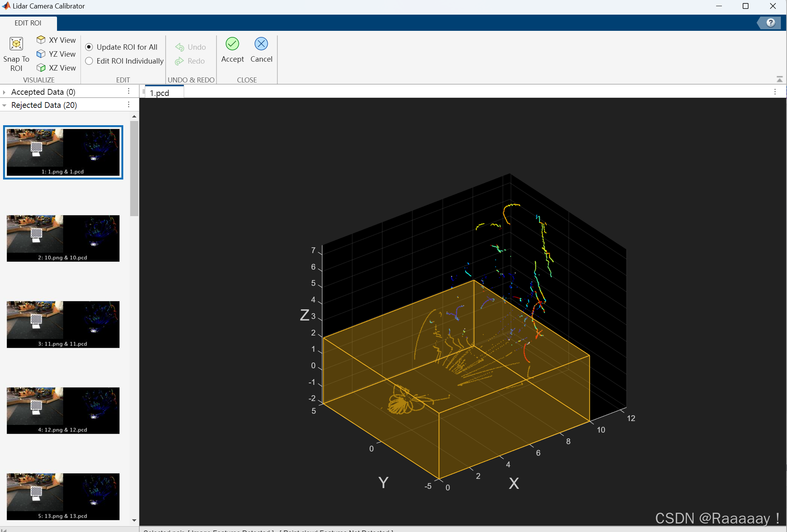Open Rejected Data panel options menu
Image resolution: width=787 pixels, height=532 pixels.
coord(129,105)
